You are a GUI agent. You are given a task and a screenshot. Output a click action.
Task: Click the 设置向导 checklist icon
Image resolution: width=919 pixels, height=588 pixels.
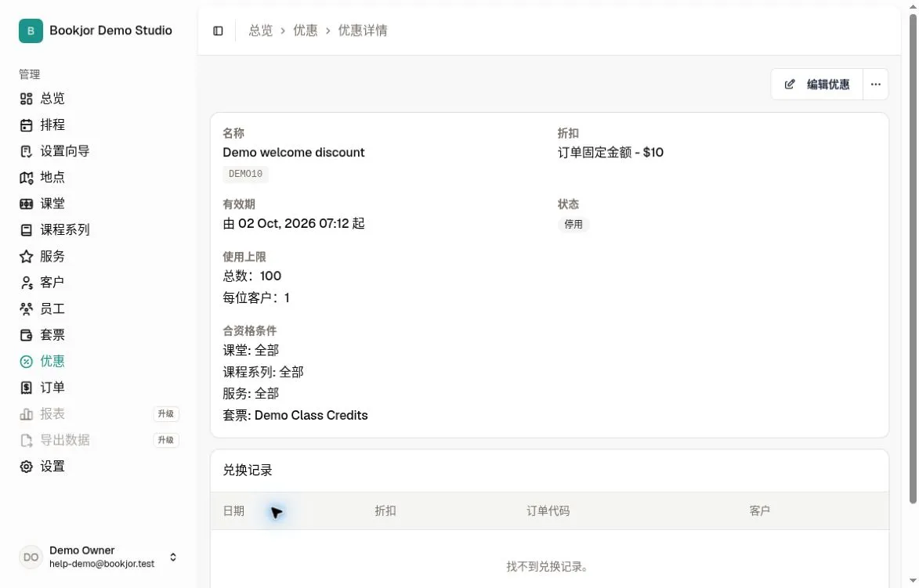point(27,152)
